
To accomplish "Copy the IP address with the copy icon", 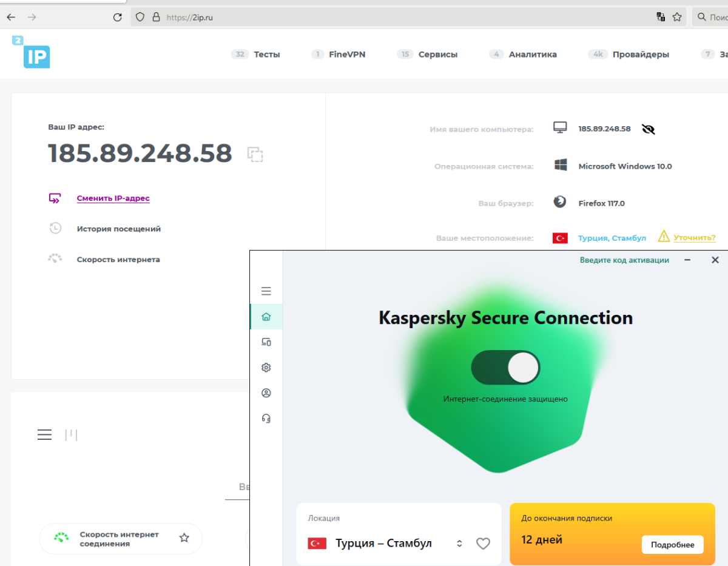I will pos(255,154).
